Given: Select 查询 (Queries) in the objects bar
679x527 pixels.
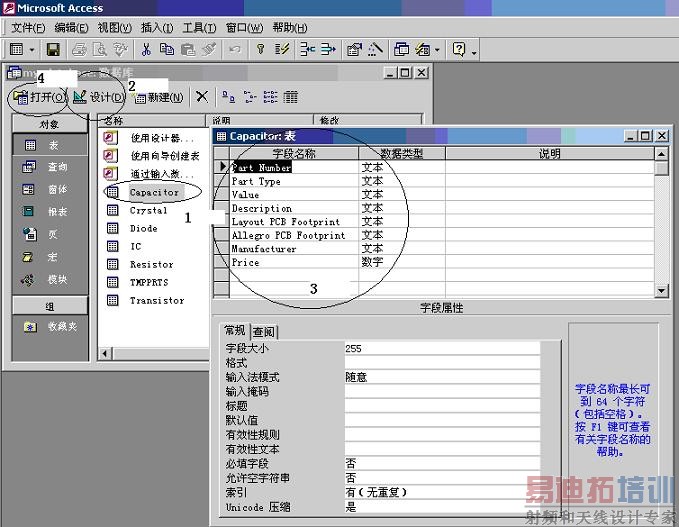Looking at the screenshot, I should (x=49, y=167).
